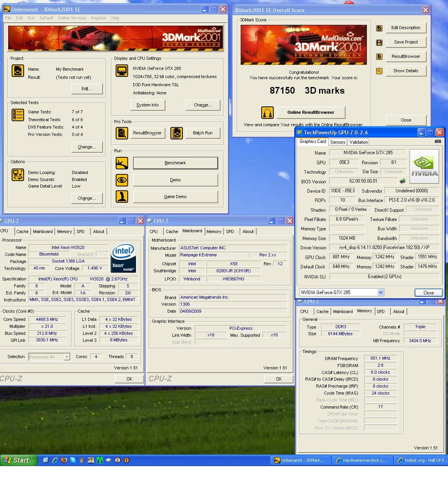Screen dimensions: 448x489
Task: Click the icon beside ResultBrowser in score window
Action: click(x=379, y=57)
